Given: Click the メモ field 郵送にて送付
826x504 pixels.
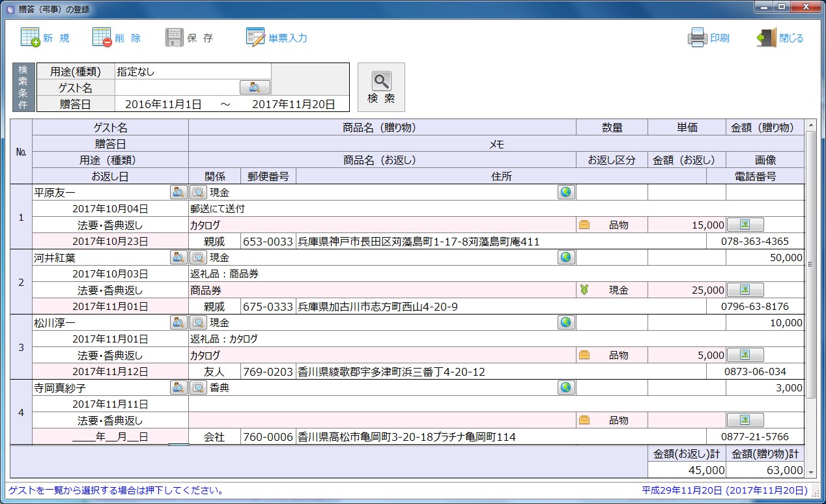Looking at the screenshot, I should (x=381, y=209).
